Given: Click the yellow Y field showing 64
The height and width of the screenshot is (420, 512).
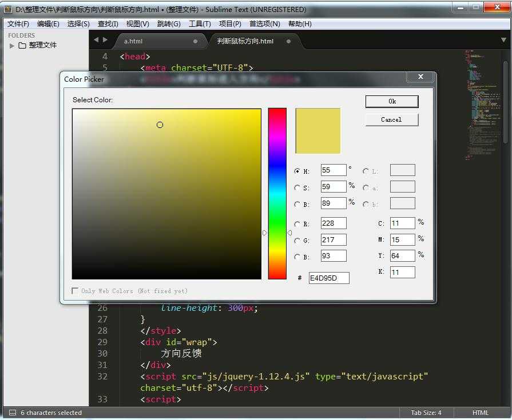Looking at the screenshot, I should click(x=403, y=256).
